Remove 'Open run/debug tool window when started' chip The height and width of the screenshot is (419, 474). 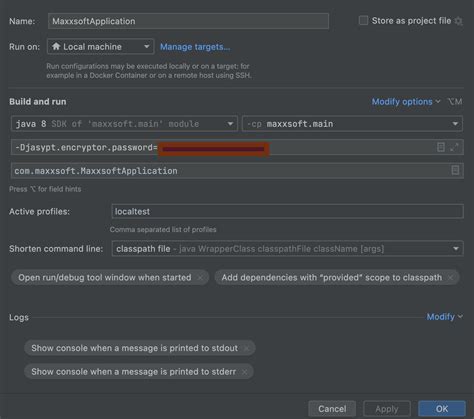200,278
